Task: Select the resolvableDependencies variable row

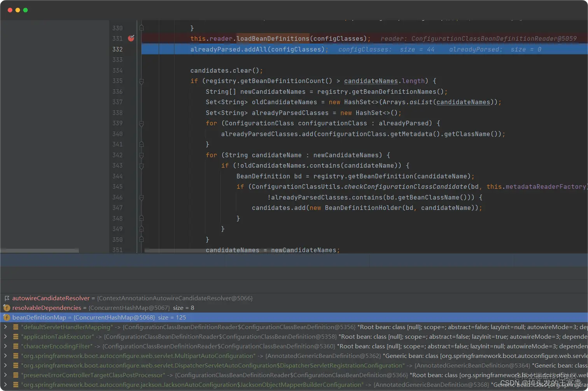Action: (294, 308)
